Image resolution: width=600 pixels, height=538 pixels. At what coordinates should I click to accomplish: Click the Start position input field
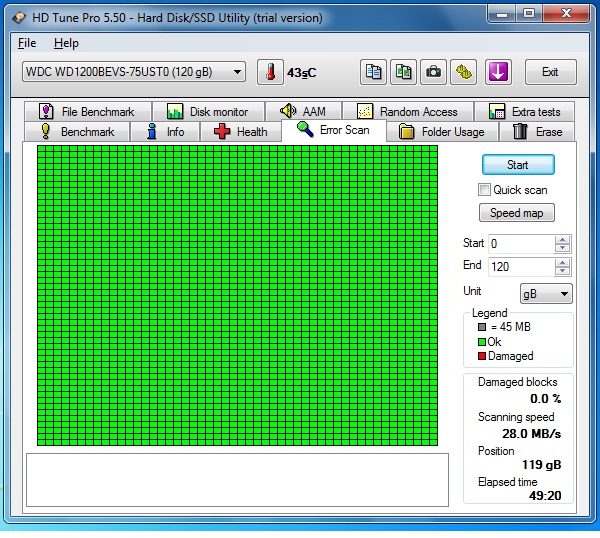click(521, 244)
